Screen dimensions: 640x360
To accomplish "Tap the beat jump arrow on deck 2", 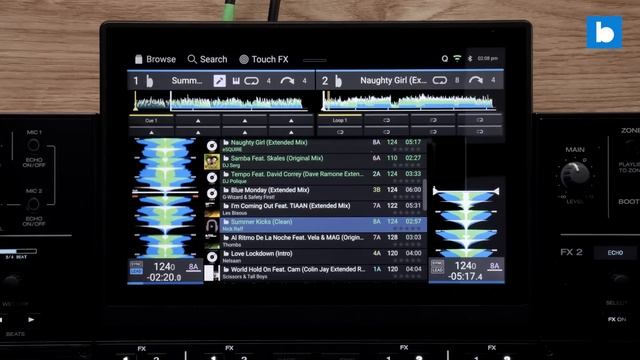I will tap(476, 80).
